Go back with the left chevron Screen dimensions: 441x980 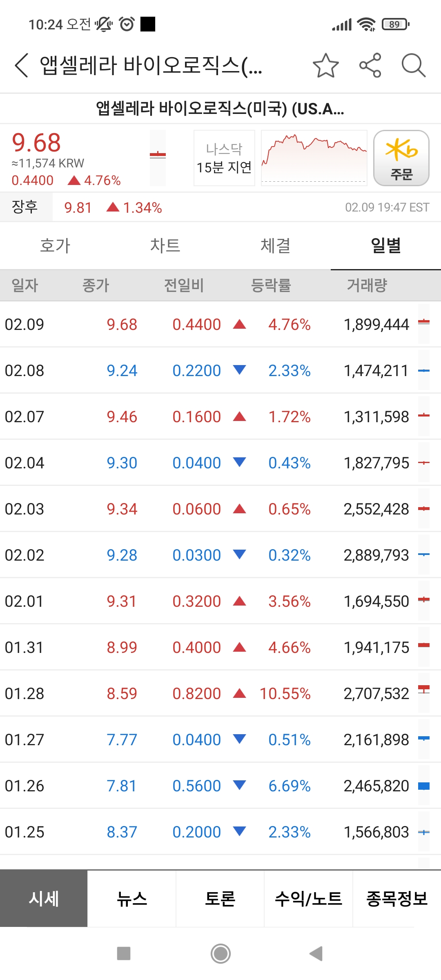[x=22, y=65]
